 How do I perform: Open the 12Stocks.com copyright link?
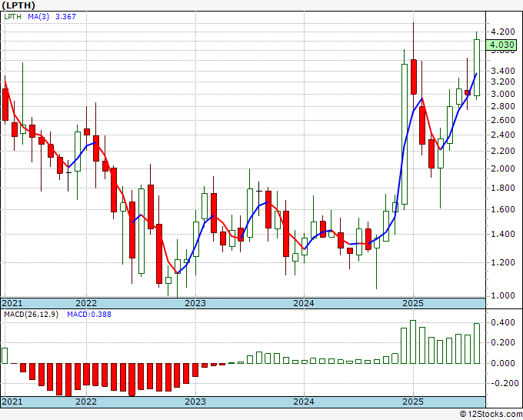click(x=491, y=415)
